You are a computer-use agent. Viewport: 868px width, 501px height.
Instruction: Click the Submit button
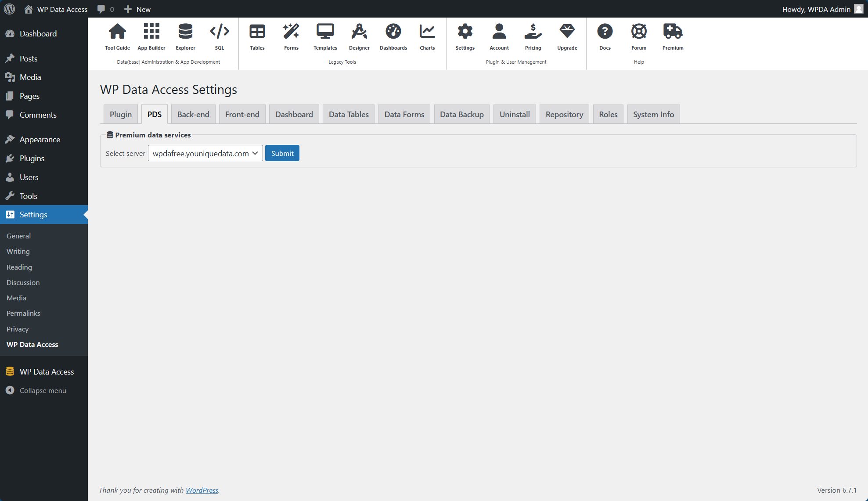[x=282, y=153]
